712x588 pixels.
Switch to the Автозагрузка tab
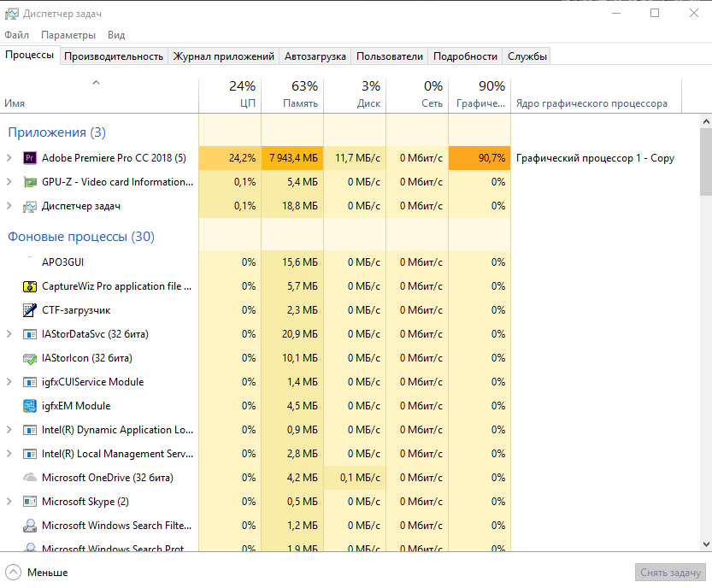(x=315, y=56)
